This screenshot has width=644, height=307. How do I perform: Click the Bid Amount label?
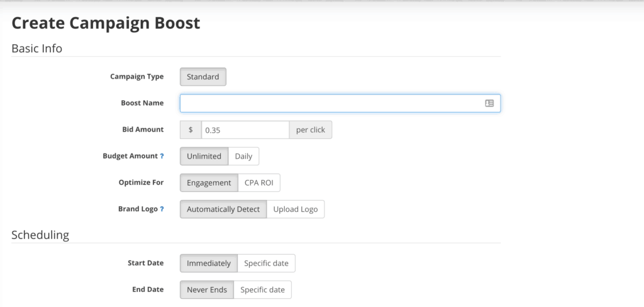(x=143, y=130)
